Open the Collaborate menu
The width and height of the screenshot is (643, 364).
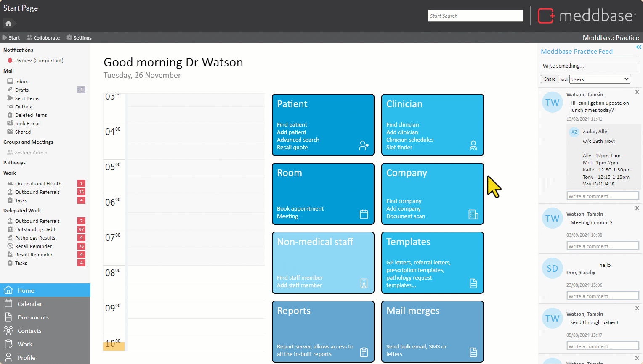[43, 38]
